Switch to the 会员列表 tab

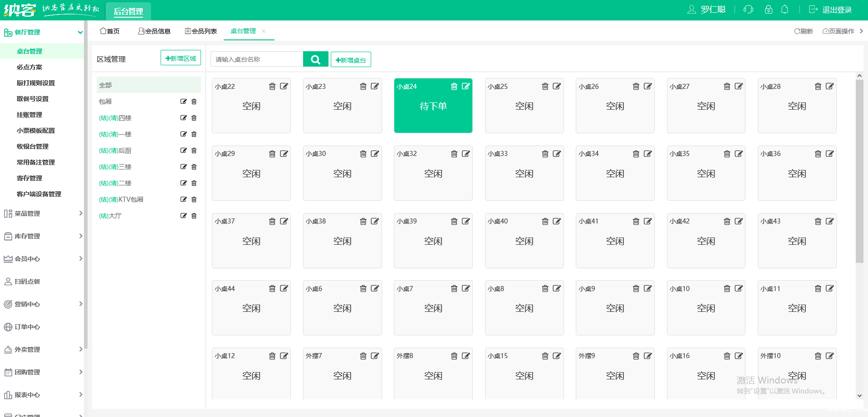(201, 31)
